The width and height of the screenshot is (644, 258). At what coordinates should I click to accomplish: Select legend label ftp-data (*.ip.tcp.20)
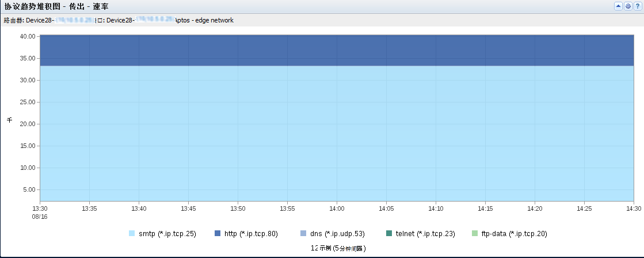(x=514, y=234)
